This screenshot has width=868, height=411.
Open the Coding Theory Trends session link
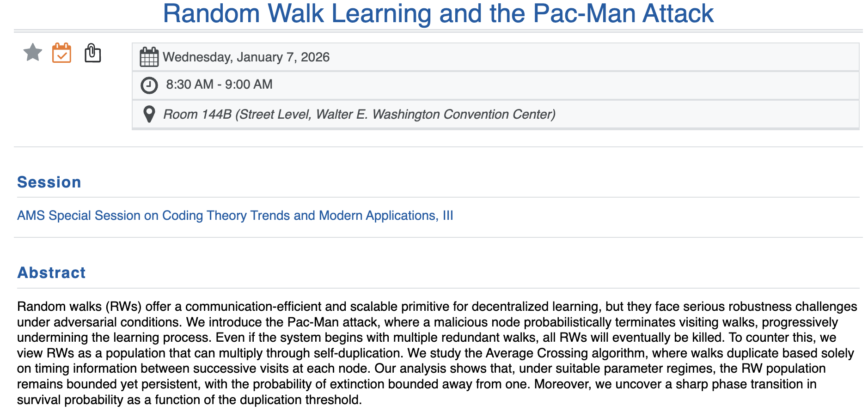pos(235,216)
